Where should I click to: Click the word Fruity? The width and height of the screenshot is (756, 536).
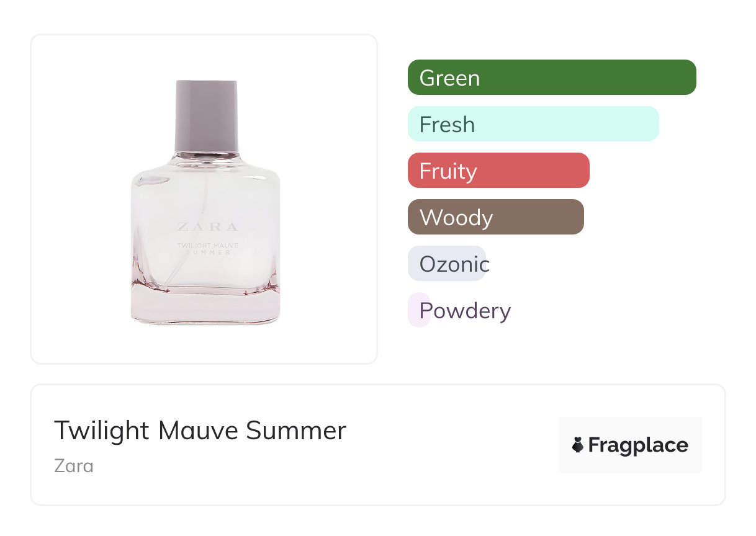[448, 171]
